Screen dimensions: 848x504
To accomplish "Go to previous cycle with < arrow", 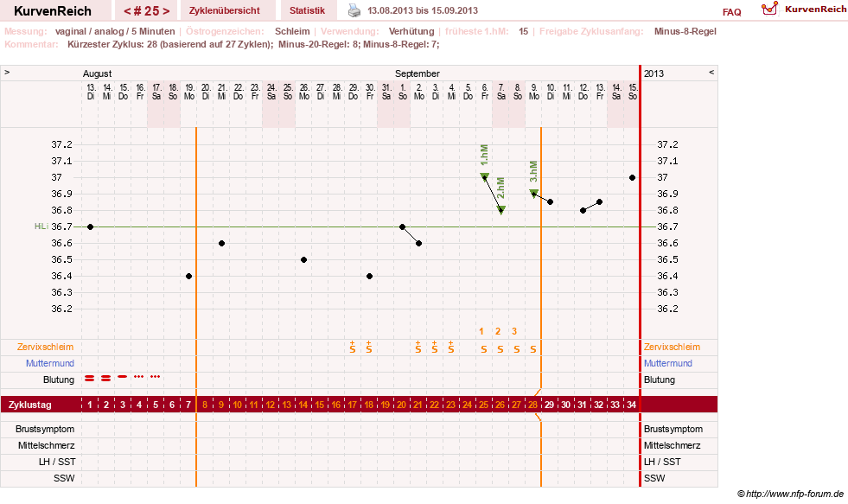I will point(127,11).
